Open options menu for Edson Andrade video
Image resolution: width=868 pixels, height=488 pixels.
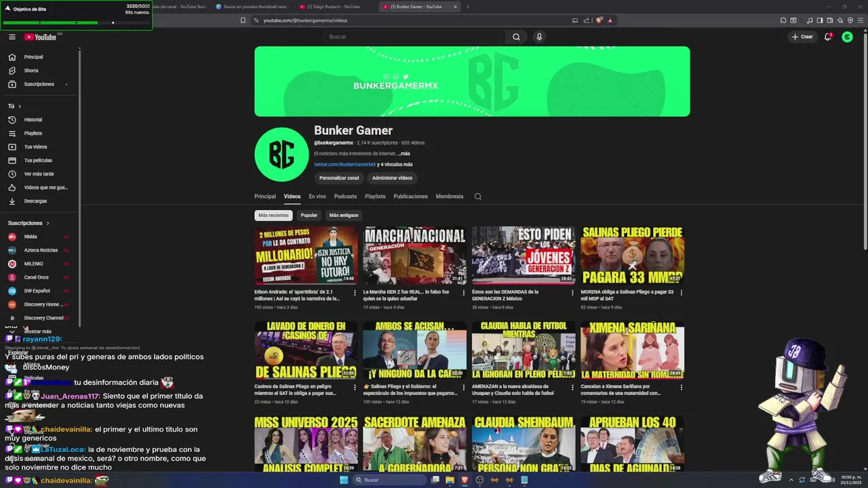(355, 293)
